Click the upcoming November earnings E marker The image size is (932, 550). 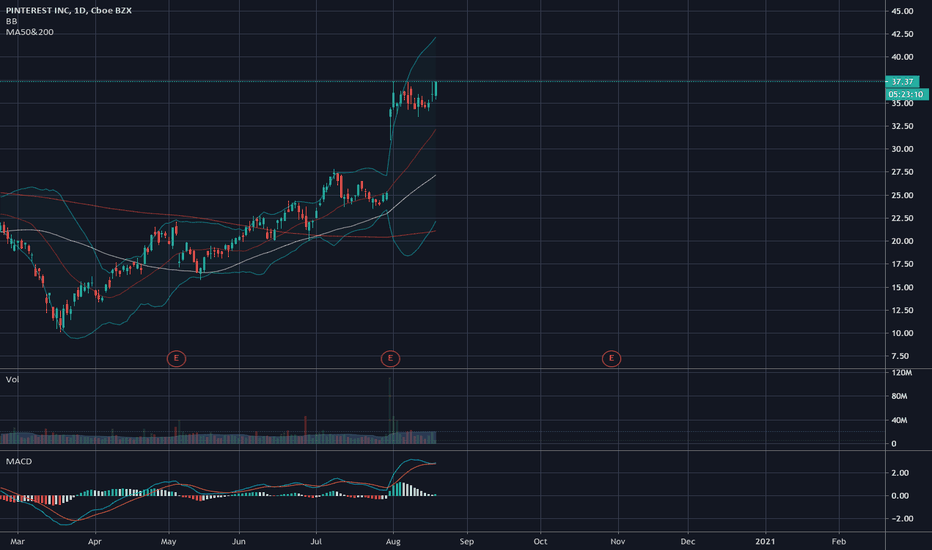tap(611, 359)
